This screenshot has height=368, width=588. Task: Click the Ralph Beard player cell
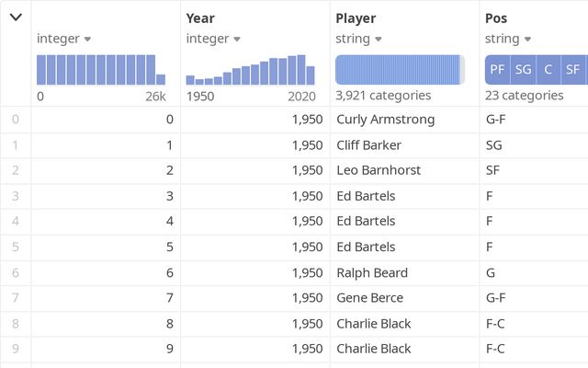[372, 272]
